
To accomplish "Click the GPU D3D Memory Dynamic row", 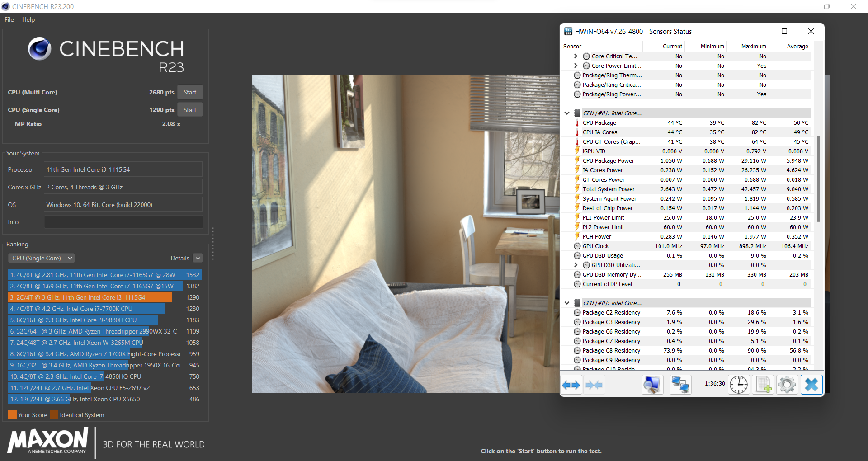I will pyautogui.click(x=686, y=275).
